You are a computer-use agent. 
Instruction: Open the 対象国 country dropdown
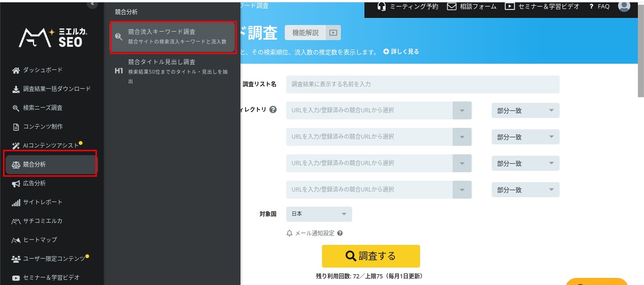pos(319,214)
